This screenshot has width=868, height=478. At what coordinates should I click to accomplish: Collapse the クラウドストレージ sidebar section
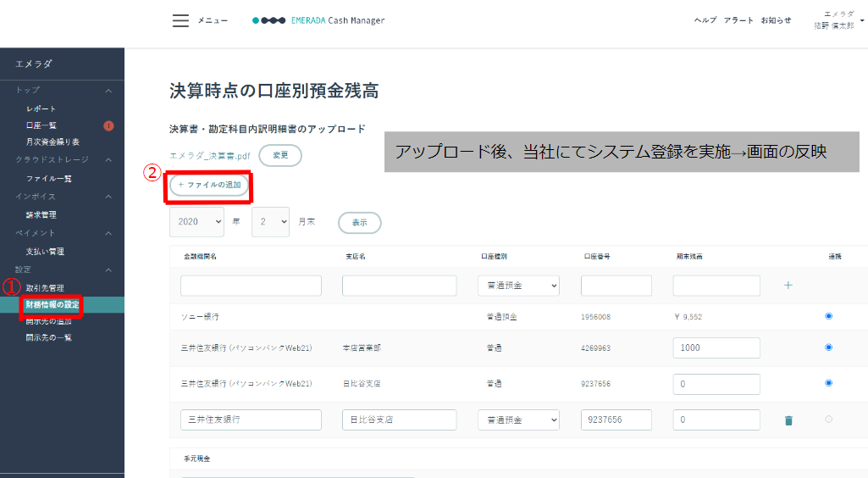[x=108, y=159]
